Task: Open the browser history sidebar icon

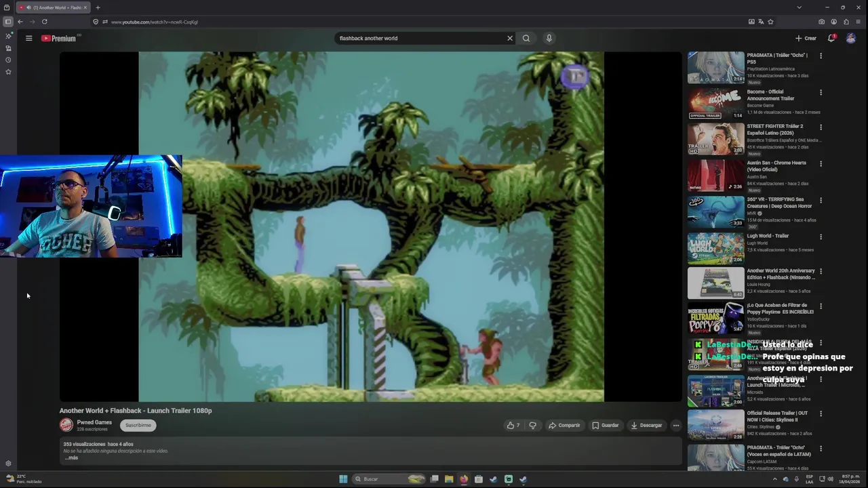Action: pyautogui.click(x=8, y=60)
